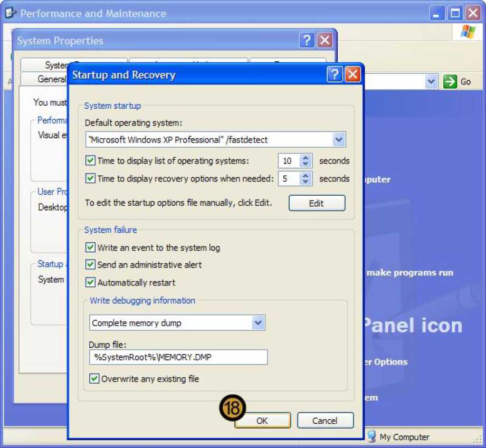
Task: Uncheck Time to display list of operating systems
Action: [90, 160]
